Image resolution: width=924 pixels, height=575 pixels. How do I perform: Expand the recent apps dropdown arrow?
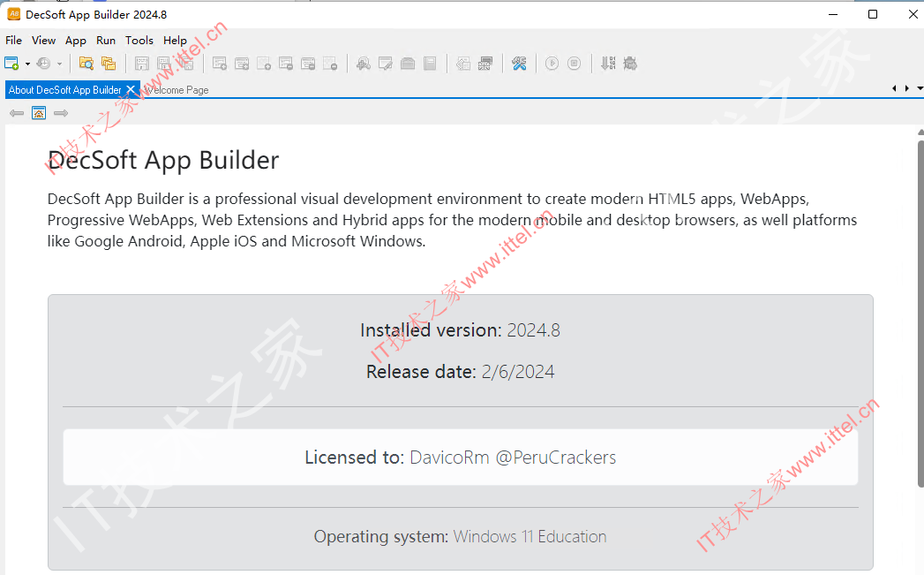click(59, 64)
